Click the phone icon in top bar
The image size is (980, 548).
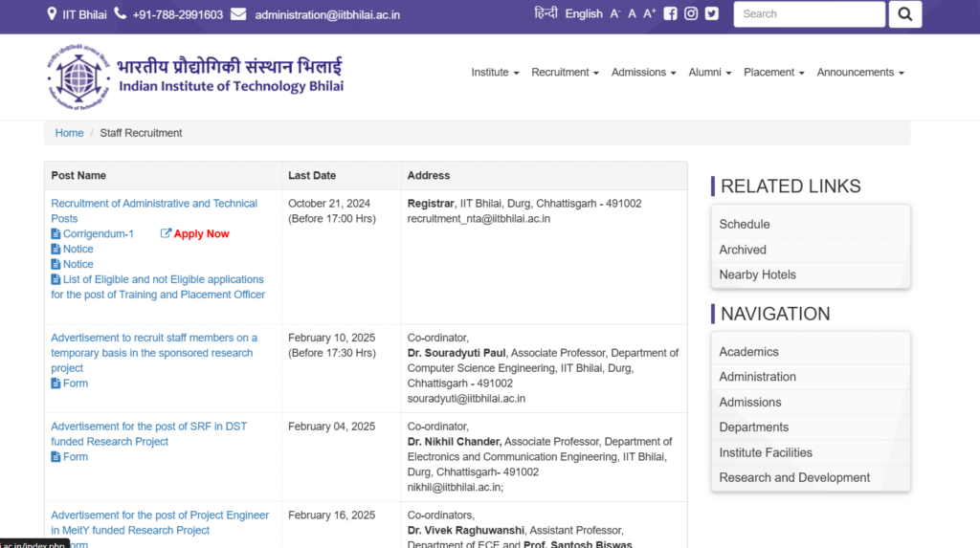[x=120, y=13]
